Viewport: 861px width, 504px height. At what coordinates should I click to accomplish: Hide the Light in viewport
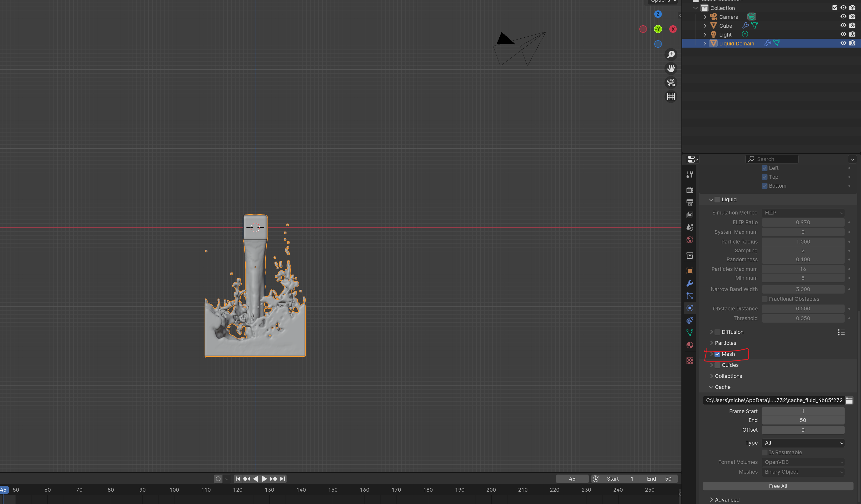click(x=843, y=34)
